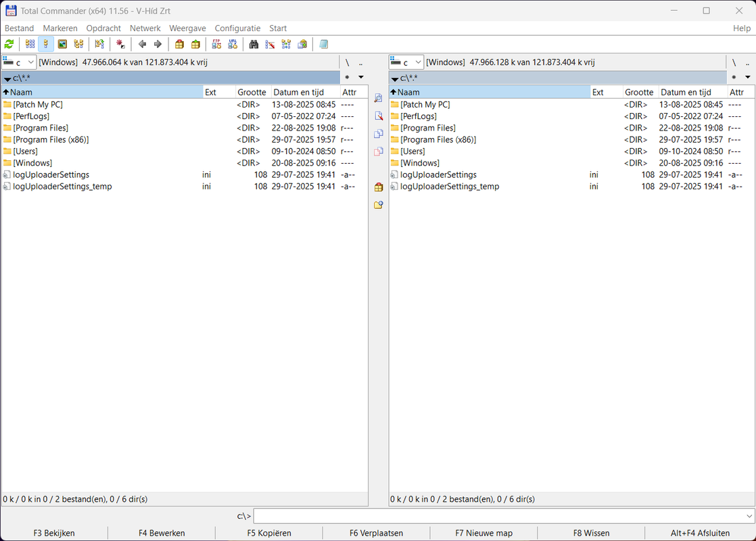Click the red star toolbar icon
This screenshot has height=541, width=756.
(x=120, y=45)
